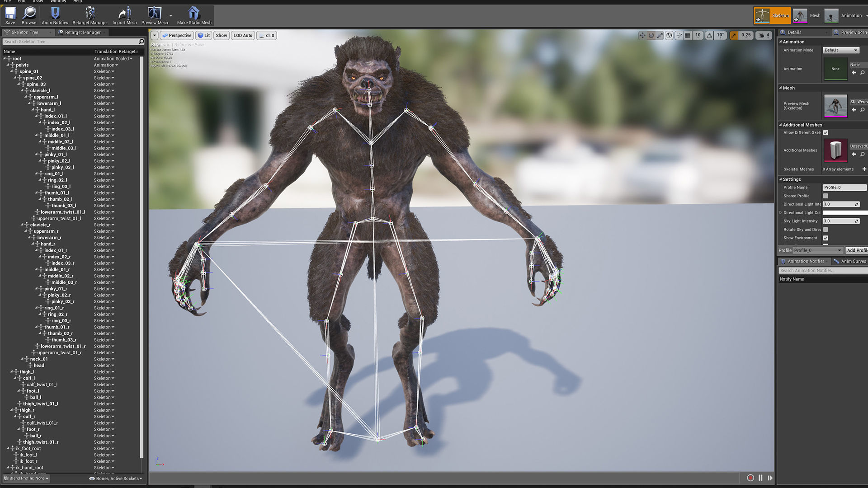Open rotation snap 10° dropdown
Screen dimensions: 868x488
[x=720, y=35]
